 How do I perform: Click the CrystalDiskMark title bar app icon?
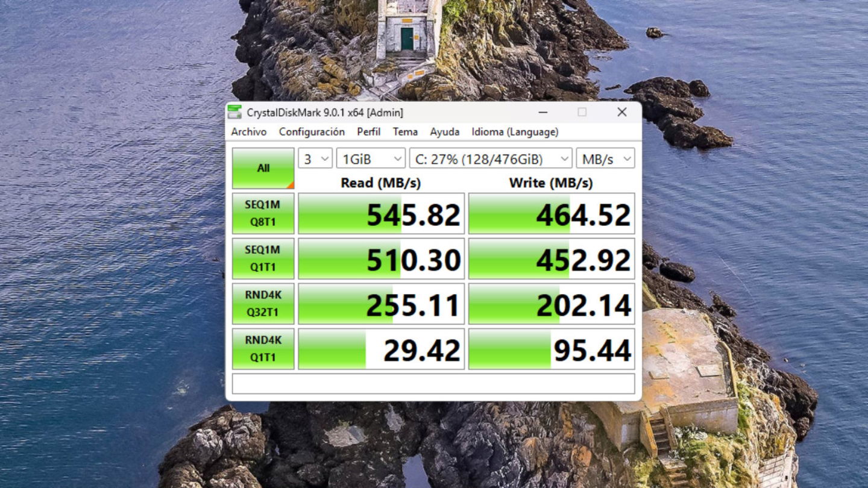(x=234, y=112)
